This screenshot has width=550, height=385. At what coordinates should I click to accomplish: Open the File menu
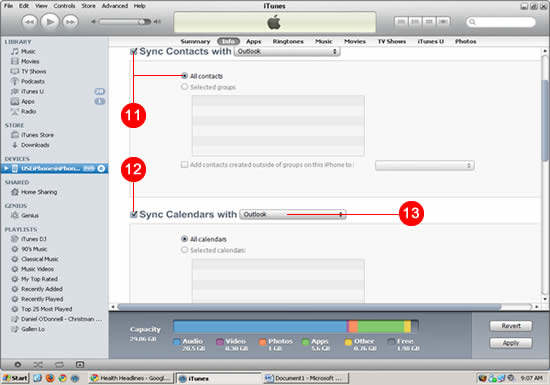(8, 6)
